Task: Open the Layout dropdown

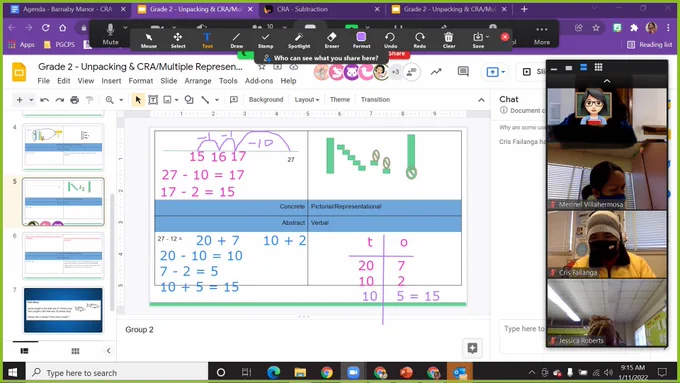Action: (307, 99)
